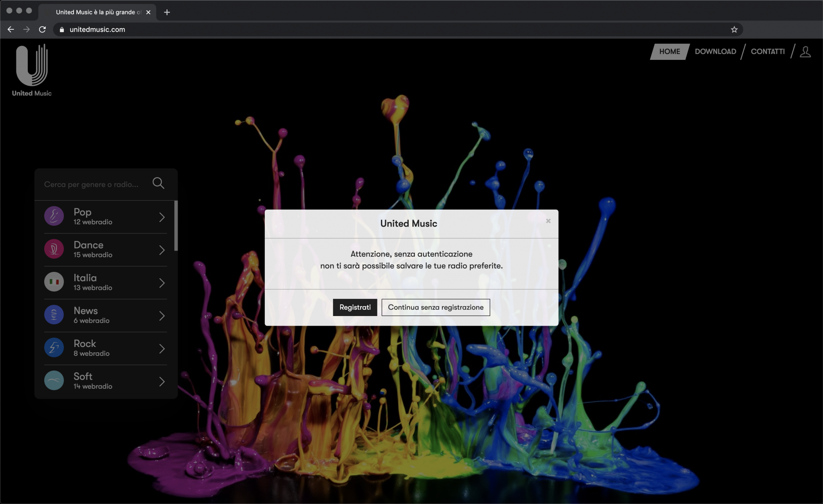The width and height of the screenshot is (823, 504).
Task: Click the genre list scrollbar
Action: tap(176, 226)
